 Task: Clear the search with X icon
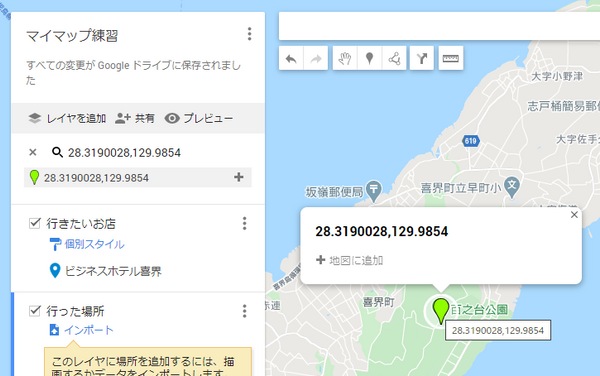tap(33, 152)
